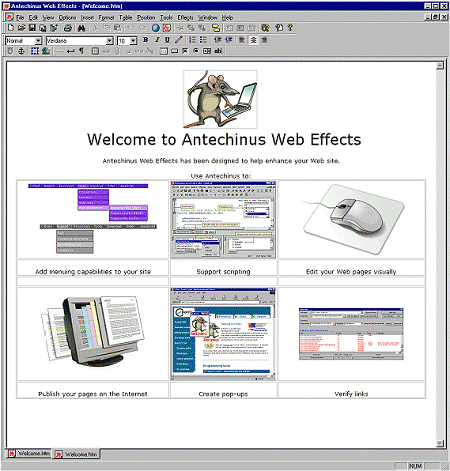Insert an anchor using the anchor icon
The height and width of the screenshot is (471, 450).
[x=21, y=51]
